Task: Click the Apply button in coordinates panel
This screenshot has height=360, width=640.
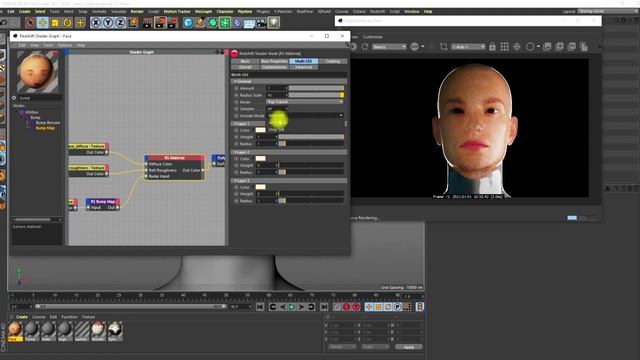Action: coord(409,347)
